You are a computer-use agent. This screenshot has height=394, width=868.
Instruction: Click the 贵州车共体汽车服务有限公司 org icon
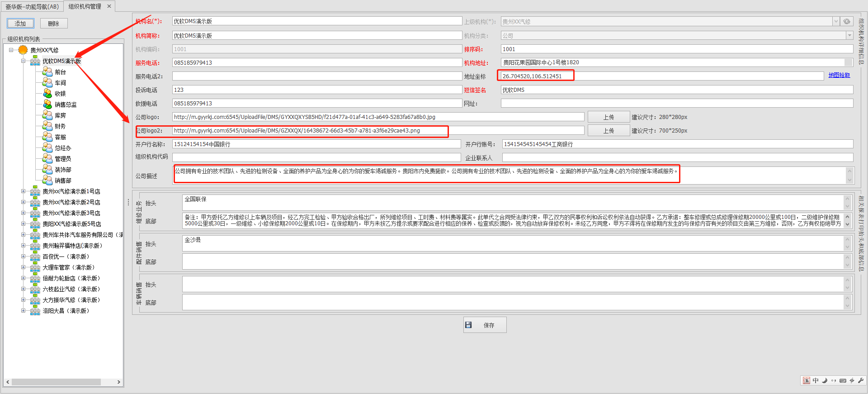pyautogui.click(x=35, y=234)
